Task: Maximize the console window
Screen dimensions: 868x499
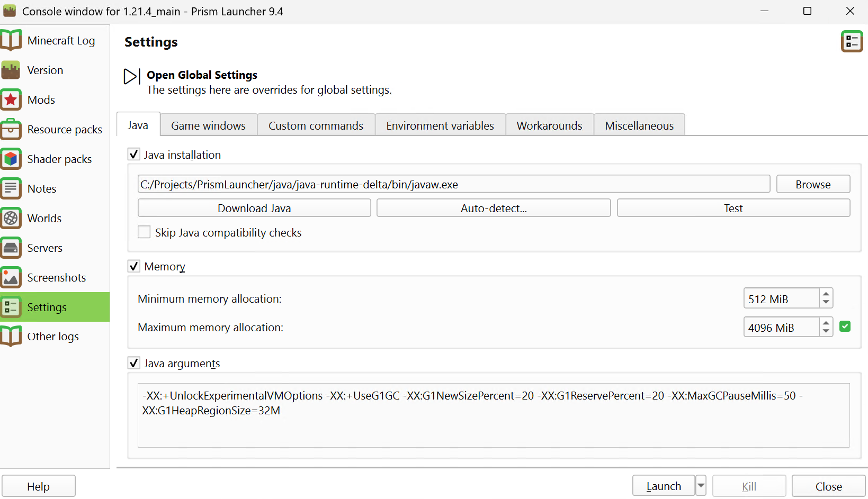Action: tap(807, 11)
